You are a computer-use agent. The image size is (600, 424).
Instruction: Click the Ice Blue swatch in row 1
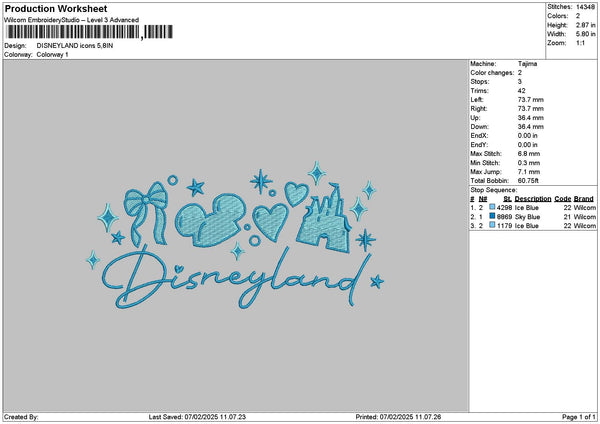click(x=492, y=207)
